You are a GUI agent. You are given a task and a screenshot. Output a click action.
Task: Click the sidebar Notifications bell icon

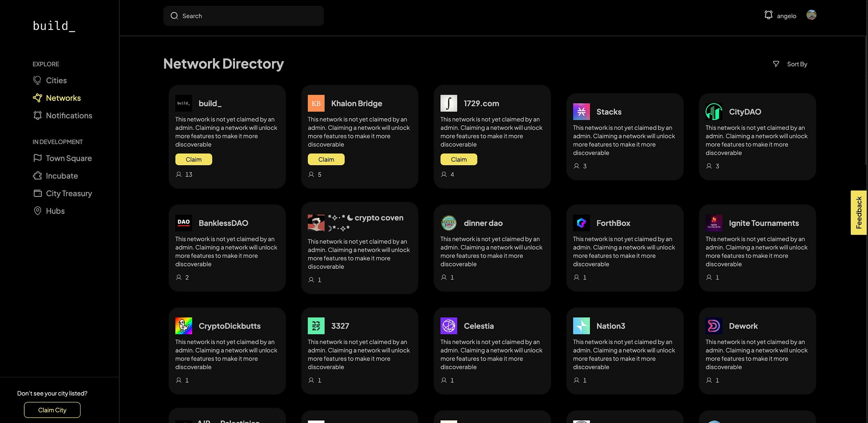click(37, 115)
